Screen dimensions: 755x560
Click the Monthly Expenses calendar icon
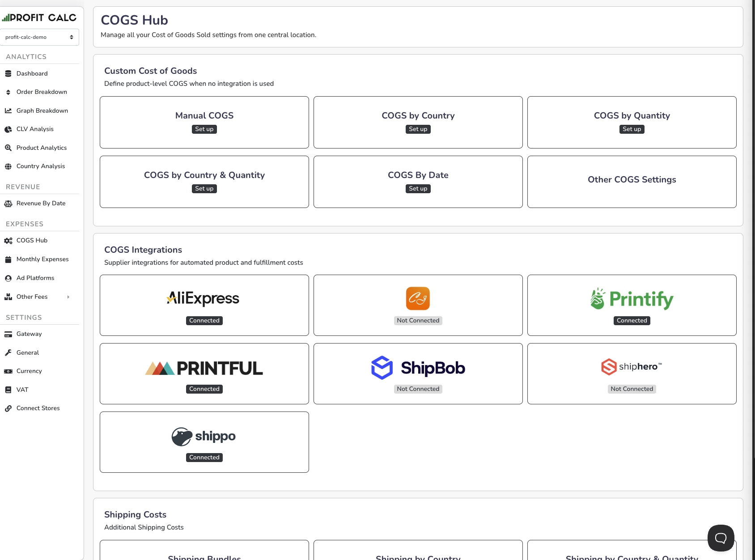8,259
